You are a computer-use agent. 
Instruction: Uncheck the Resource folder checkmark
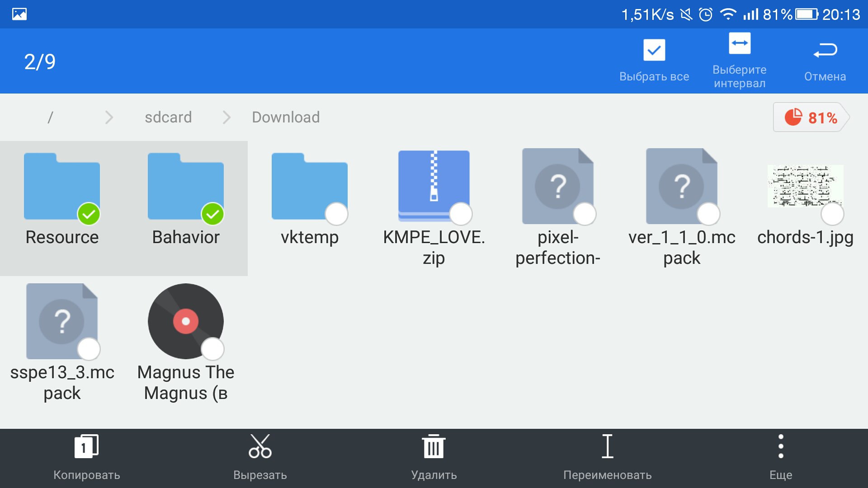pos(89,214)
